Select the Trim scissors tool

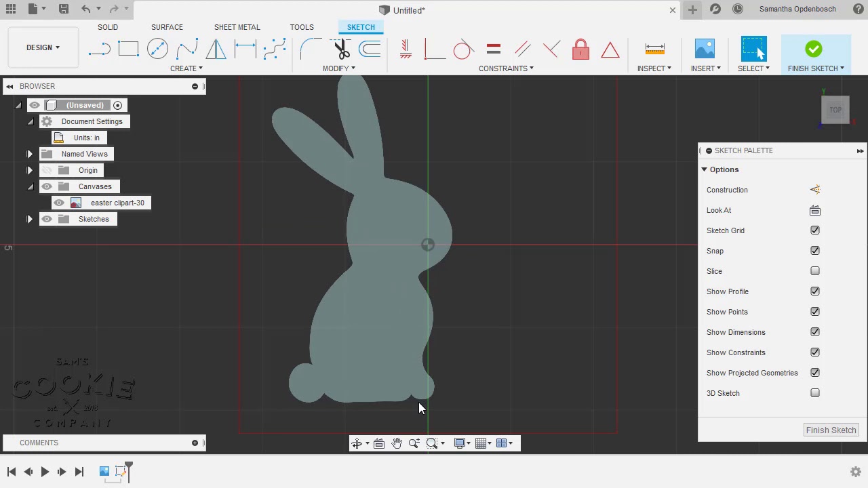click(x=341, y=49)
